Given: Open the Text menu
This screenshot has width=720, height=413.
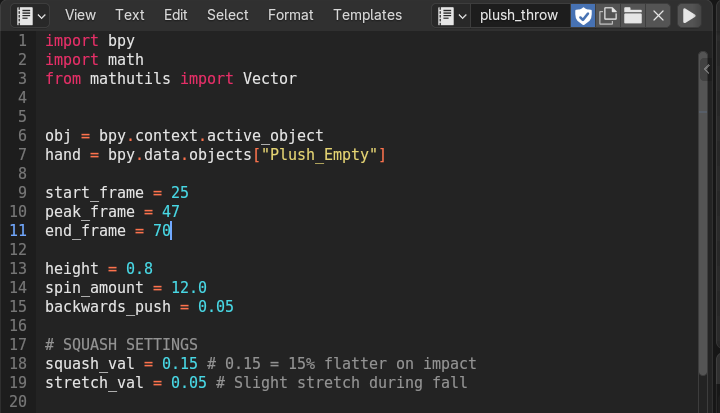Looking at the screenshot, I should pos(130,15).
